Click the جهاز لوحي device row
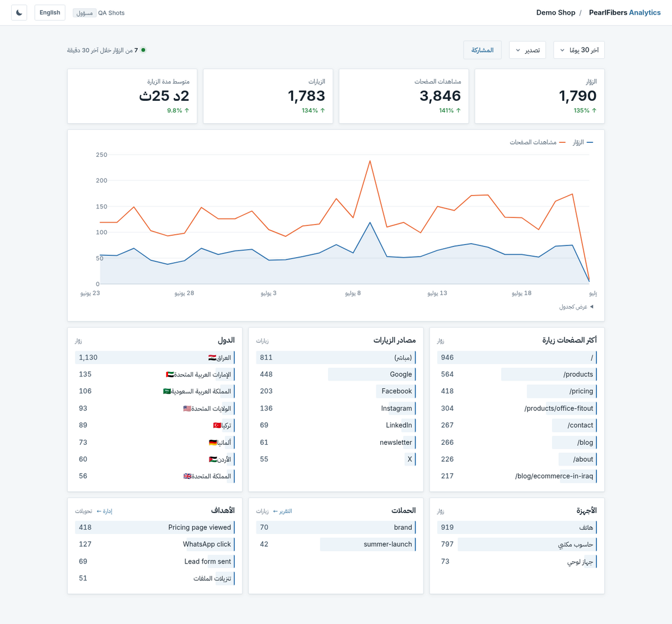 [x=517, y=561]
